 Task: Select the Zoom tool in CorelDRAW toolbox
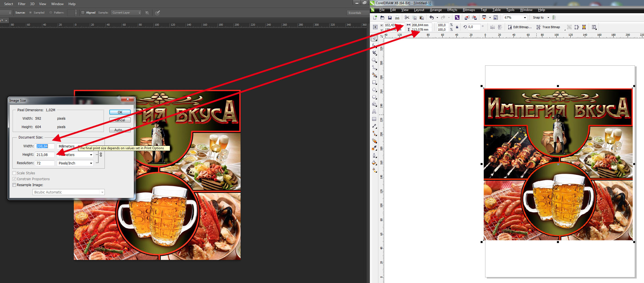click(x=374, y=60)
